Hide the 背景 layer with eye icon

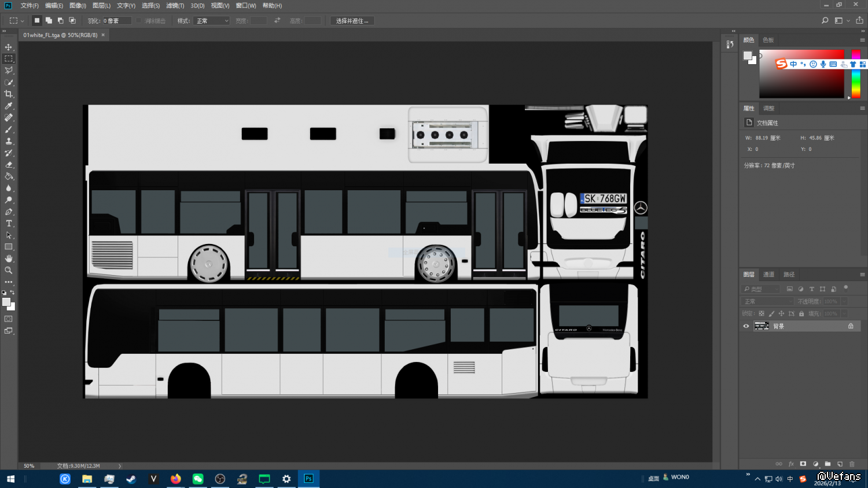(x=746, y=326)
